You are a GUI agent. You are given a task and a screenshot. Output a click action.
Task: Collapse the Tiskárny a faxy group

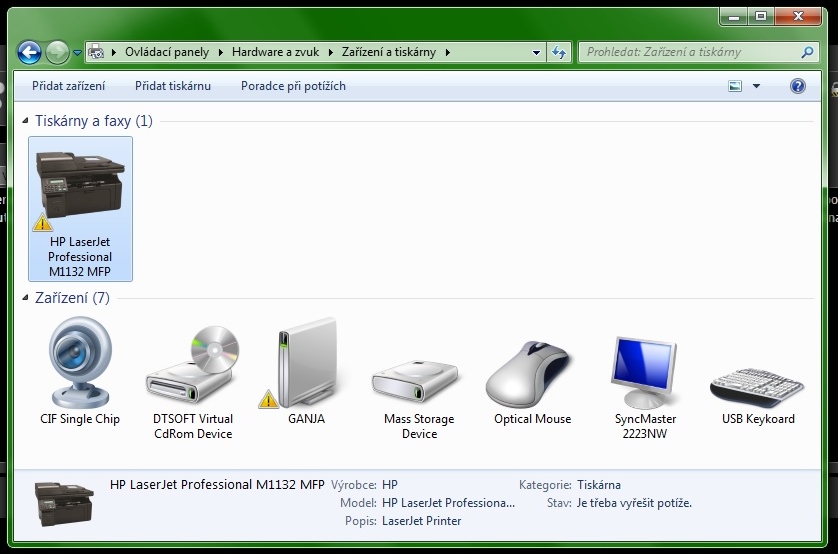pos(25,121)
